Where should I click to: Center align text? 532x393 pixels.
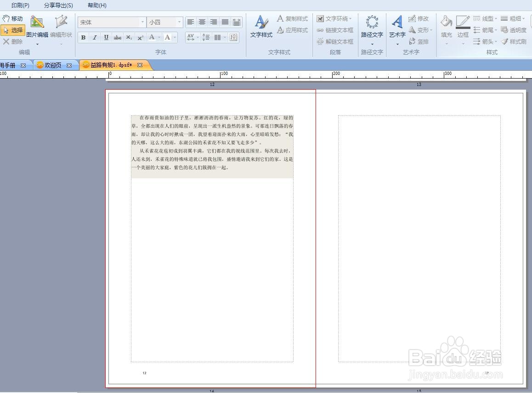[202, 23]
